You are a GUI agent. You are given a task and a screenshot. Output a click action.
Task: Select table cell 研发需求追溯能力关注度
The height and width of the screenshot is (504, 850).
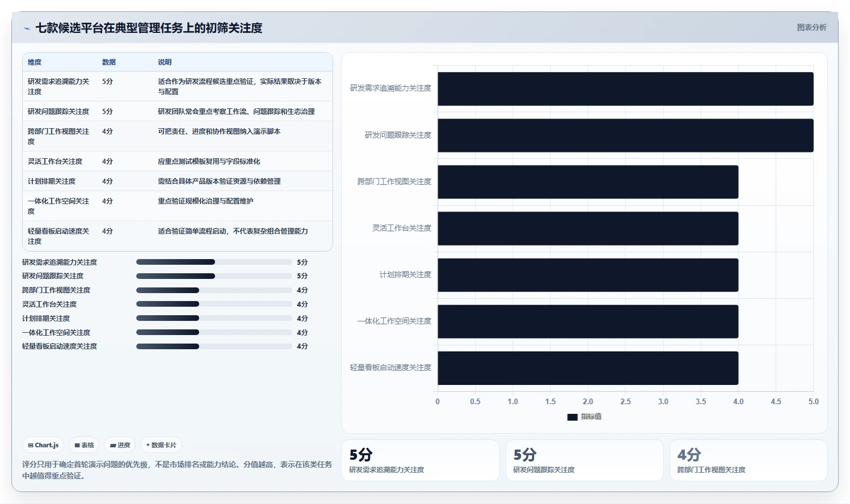pos(58,86)
